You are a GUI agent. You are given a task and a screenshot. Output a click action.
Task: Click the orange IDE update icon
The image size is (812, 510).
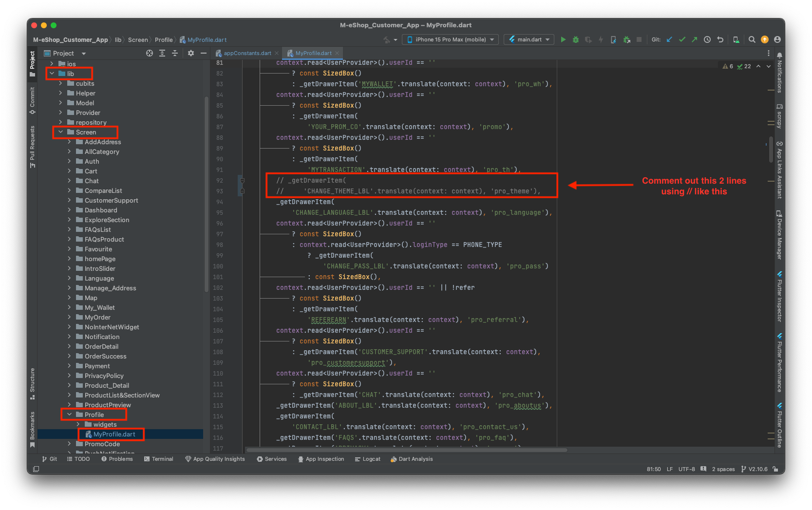(x=765, y=39)
